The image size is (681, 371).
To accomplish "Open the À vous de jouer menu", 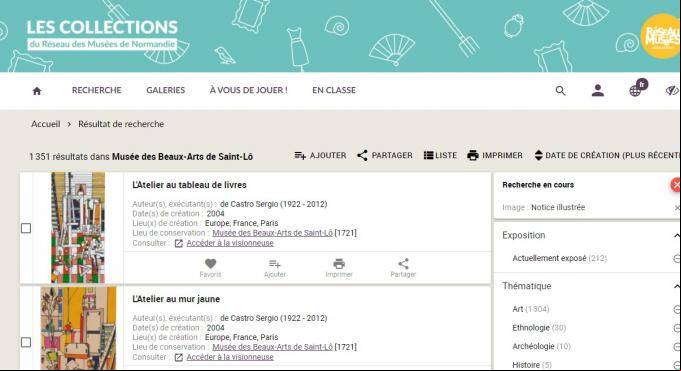I will coord(248,90).
